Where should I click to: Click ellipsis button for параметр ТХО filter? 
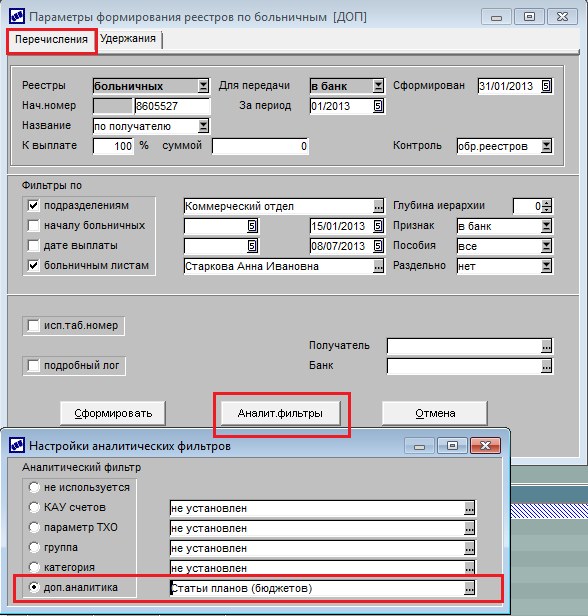coord(469,528)
